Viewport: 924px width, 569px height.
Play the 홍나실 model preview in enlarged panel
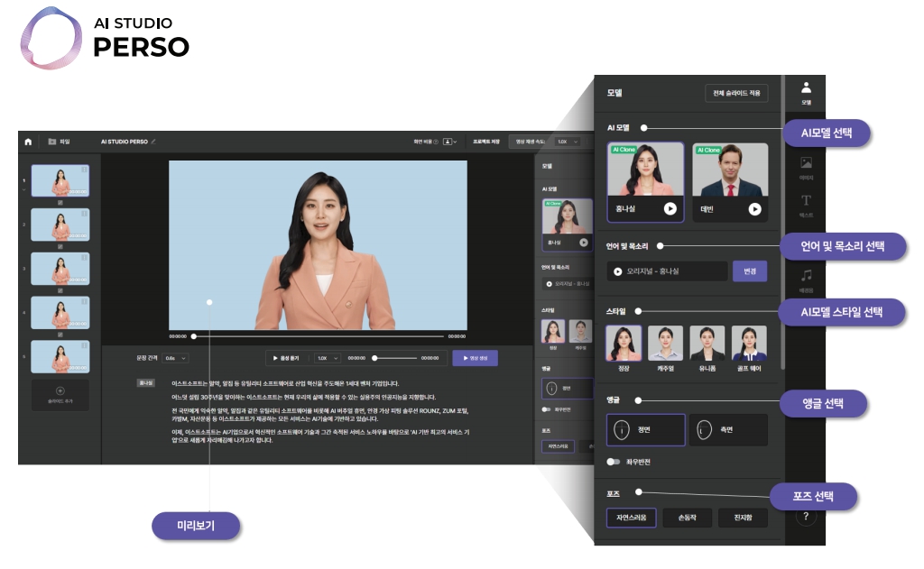670,208
